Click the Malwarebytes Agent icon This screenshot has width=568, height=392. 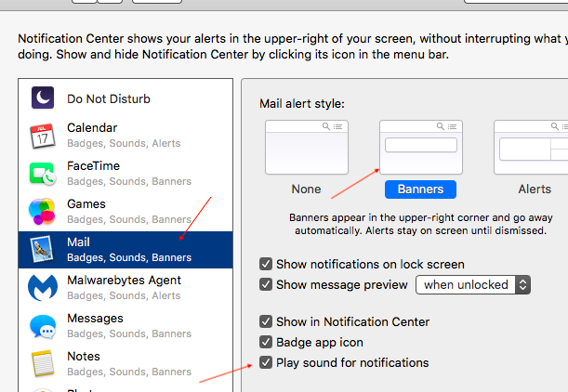[x=43, y=288]
